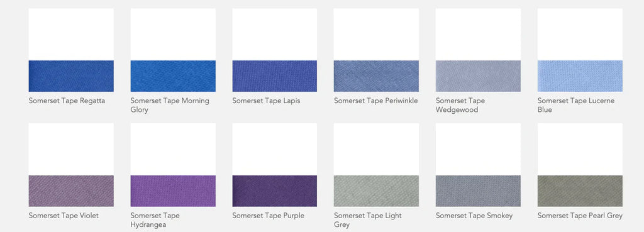Screen dimensions: 644x232
Task: Pick the Somerset Tape Lapis swatch
Action: [274, 76]
